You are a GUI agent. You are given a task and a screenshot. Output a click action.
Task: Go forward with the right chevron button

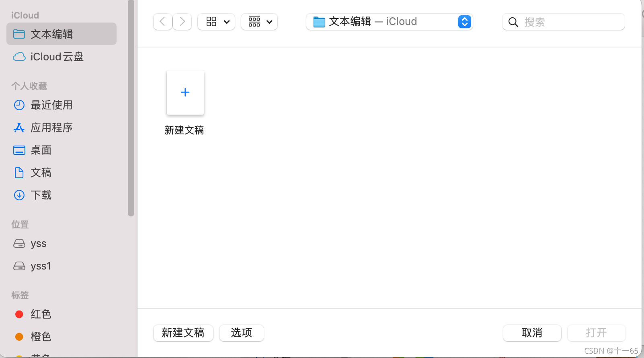coord(182,22)
